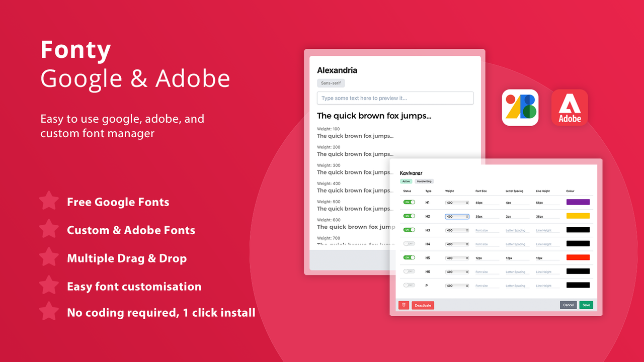This screenshot has height=362, width=644.
Task: Click the font preview text input
Action: pos(395,98)
